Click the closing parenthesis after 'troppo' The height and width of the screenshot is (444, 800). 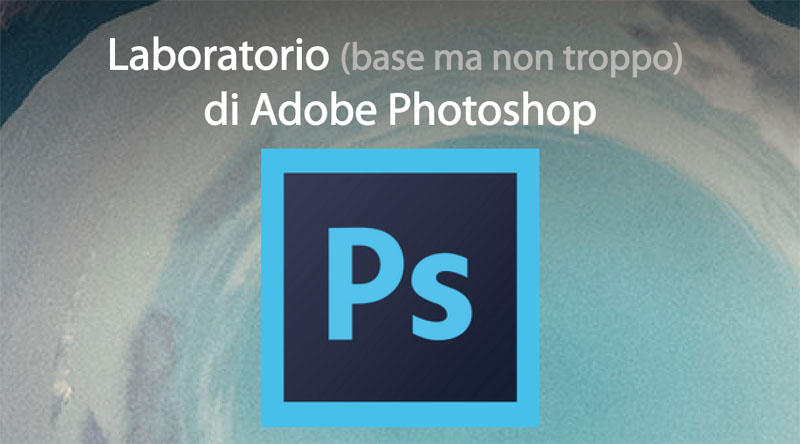tap(677, 58)
